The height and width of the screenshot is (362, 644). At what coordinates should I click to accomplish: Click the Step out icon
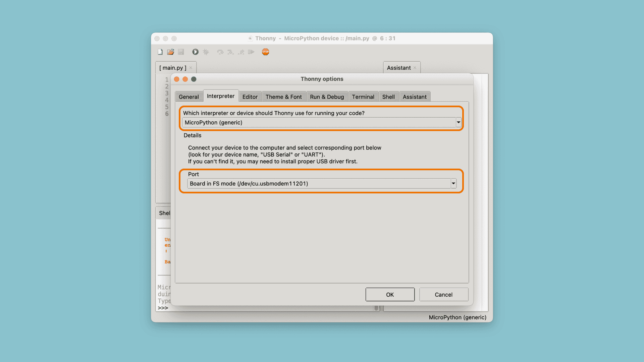241,52
